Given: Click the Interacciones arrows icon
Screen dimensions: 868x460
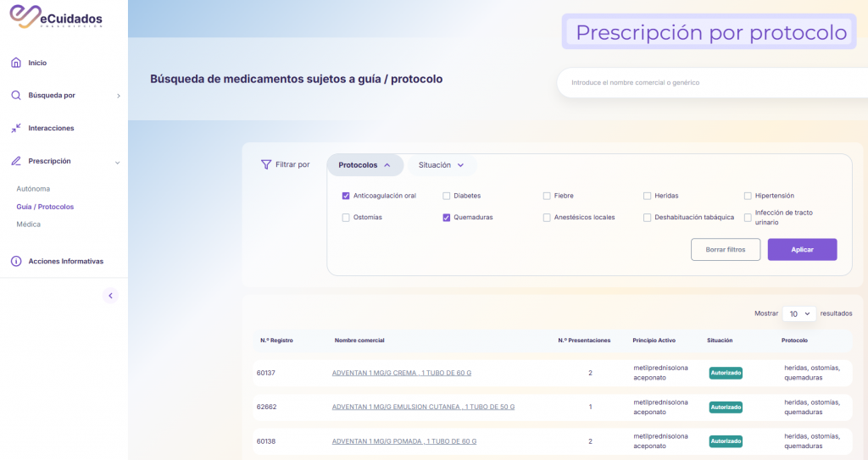Looking at the screenshot, I should pos(16,128).
